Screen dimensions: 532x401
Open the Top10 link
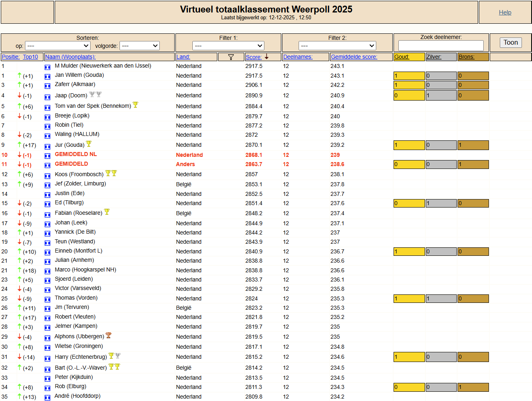30,57
